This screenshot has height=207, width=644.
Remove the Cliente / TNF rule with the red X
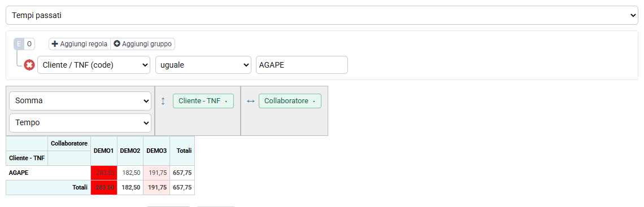click(x=29, y=65)
